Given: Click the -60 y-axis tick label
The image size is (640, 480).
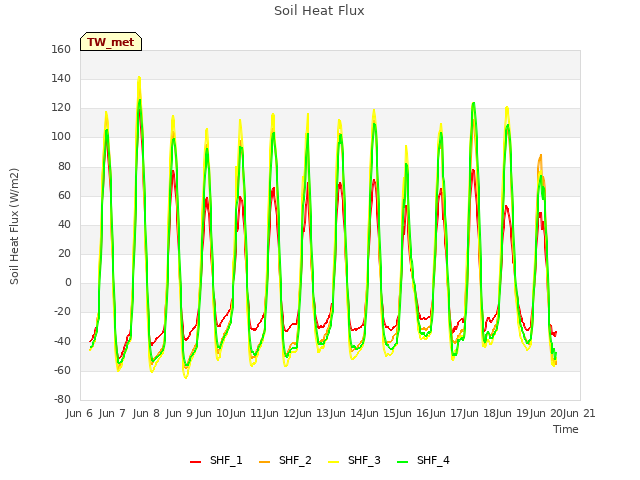Looking at the screenshot, I should (x=62, y=370).
